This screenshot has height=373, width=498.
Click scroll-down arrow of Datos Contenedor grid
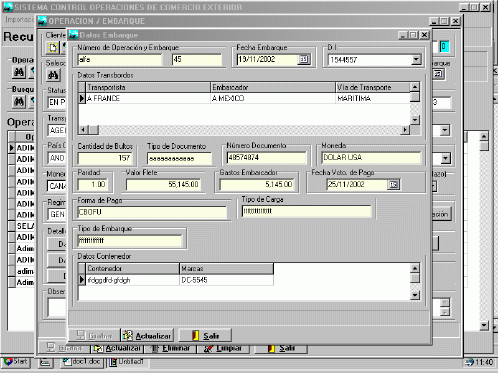click(x=415, y=295)
